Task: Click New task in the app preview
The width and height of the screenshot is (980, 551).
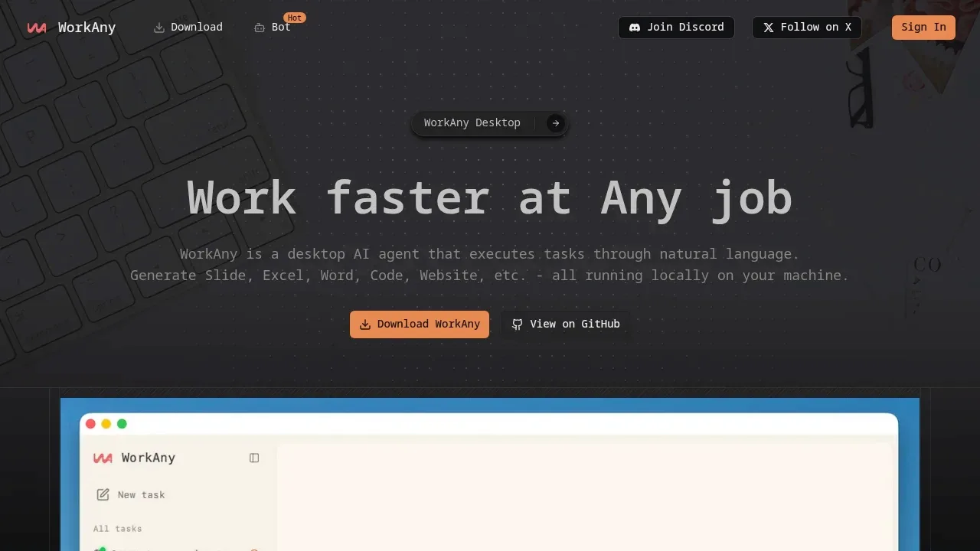Action: tap(131, 495)
